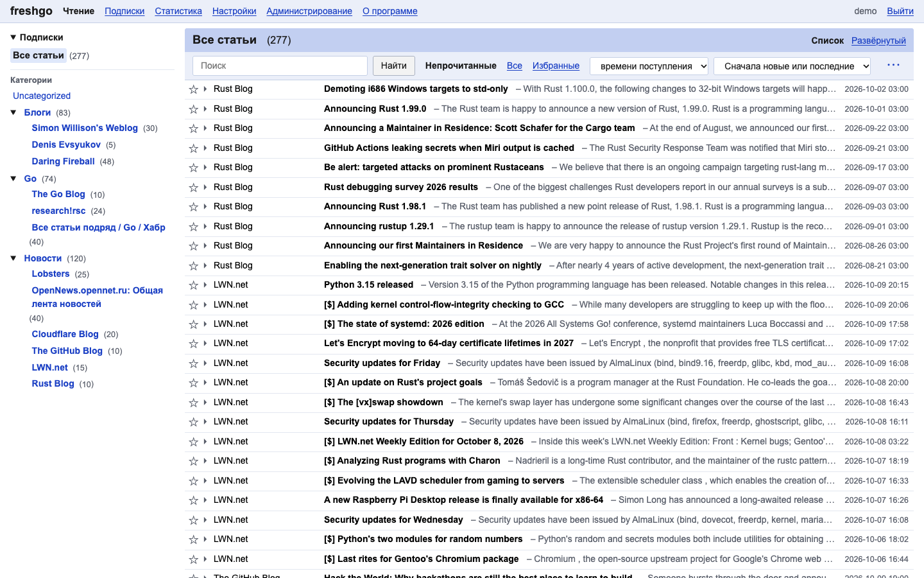Show Избранные articles filter
Screen dimensions: 924x578
tap(556, 66)
